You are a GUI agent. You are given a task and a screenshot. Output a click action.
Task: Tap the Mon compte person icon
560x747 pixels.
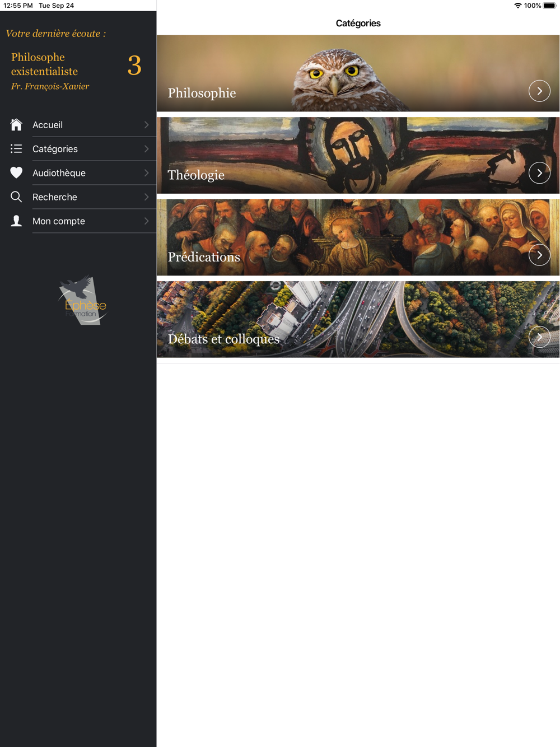point(16,221)
